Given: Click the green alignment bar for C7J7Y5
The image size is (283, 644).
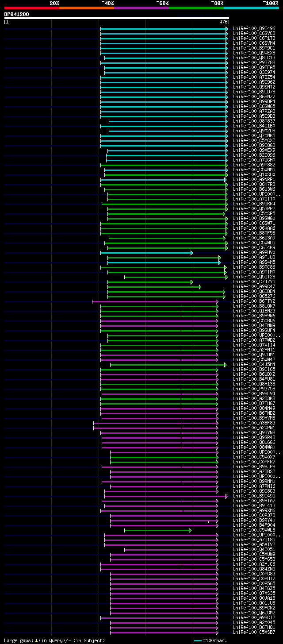Looking at the screenshot, I should coord(150,282).
